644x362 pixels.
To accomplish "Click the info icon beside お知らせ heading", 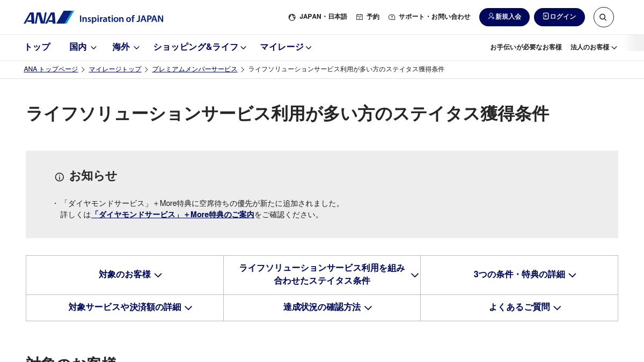I will (60, 177).
